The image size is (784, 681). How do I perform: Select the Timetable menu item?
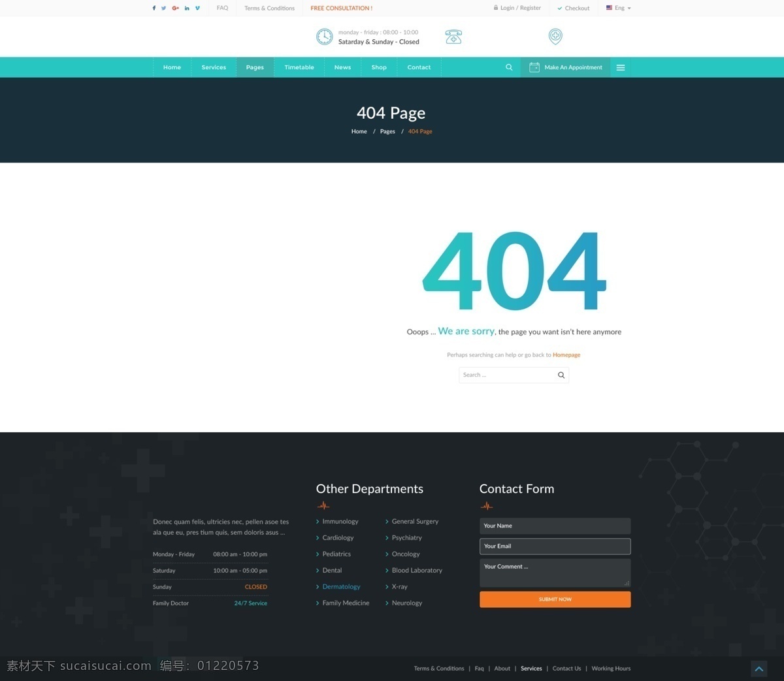coord(299,67)
